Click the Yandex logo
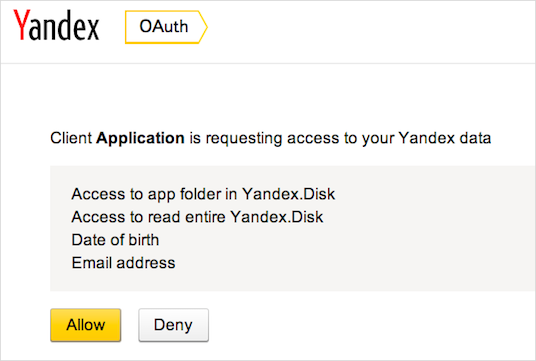This screenshot has height=361, width=536. (x=56, y=25)
